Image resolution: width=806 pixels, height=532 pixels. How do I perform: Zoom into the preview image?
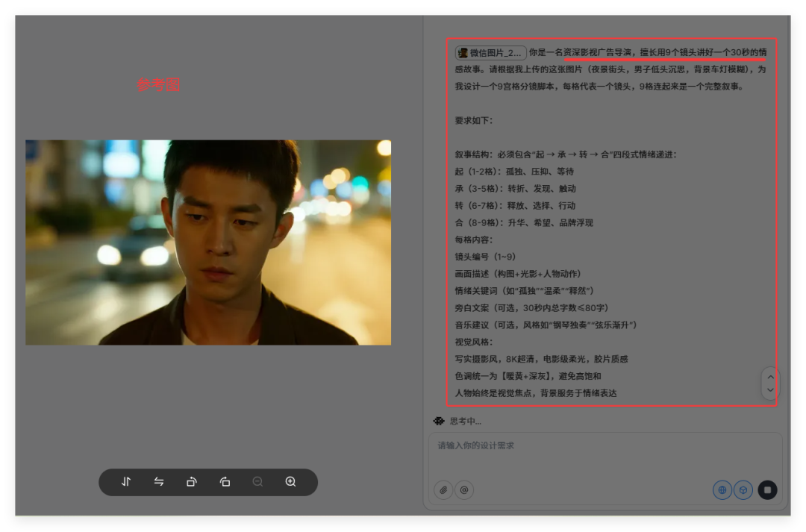coord(290,482)
